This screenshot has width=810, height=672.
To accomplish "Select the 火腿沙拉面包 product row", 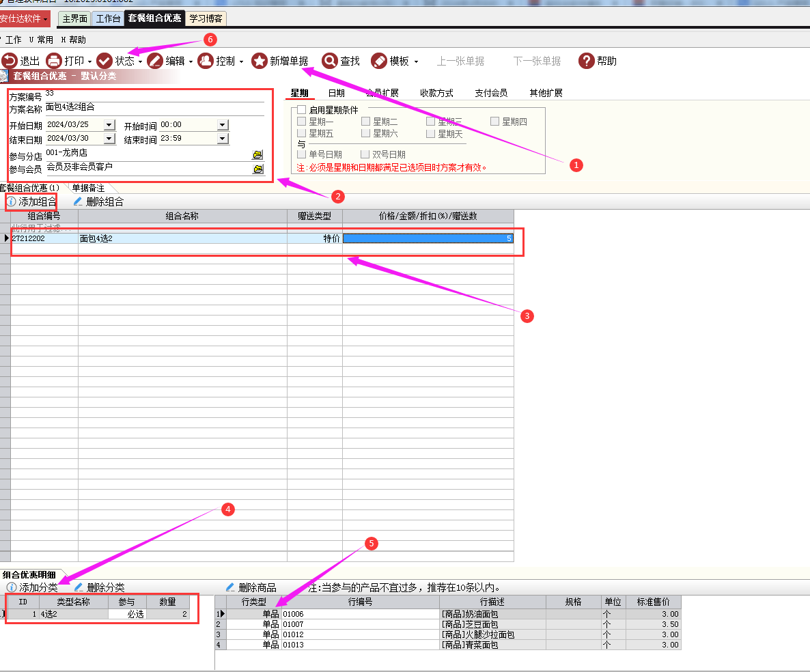I will 448,635.
